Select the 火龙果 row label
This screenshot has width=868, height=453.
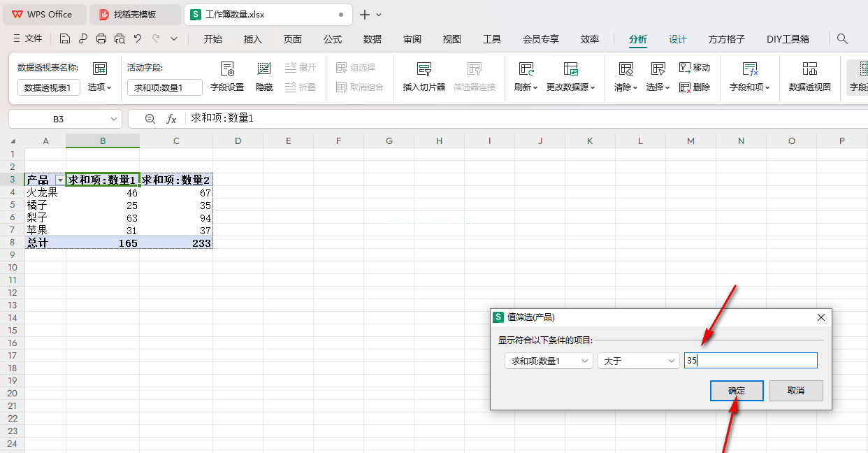click(45, 192)
